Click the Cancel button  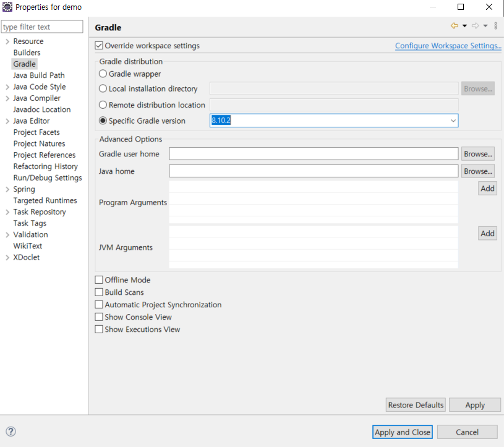(467, 432)
